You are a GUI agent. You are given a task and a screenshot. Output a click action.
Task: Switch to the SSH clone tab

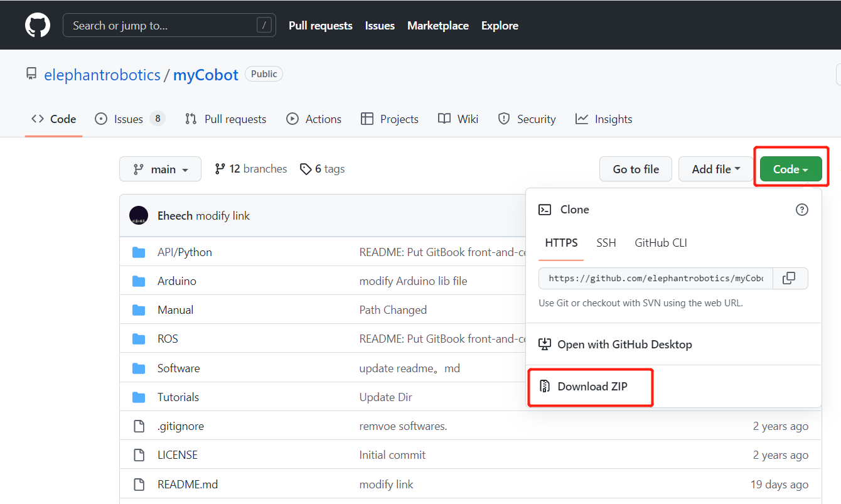coord(606,243)
